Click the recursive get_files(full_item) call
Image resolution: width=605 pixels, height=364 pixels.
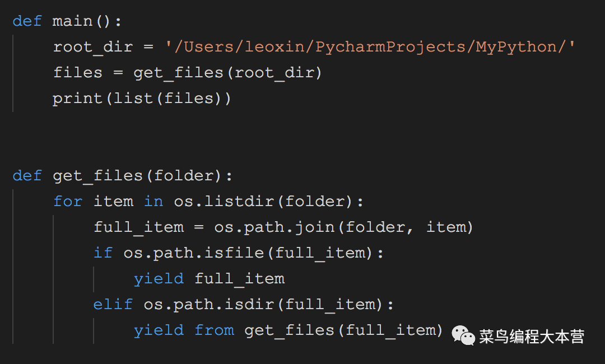point(343,331)
